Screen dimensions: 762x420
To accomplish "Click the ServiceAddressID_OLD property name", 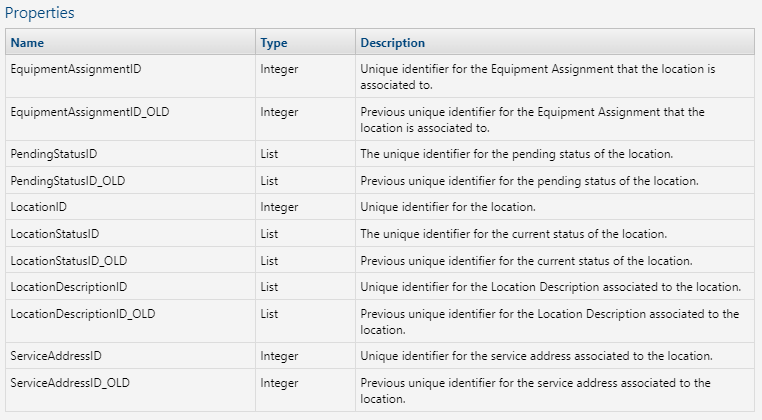I will pos(70,383).
